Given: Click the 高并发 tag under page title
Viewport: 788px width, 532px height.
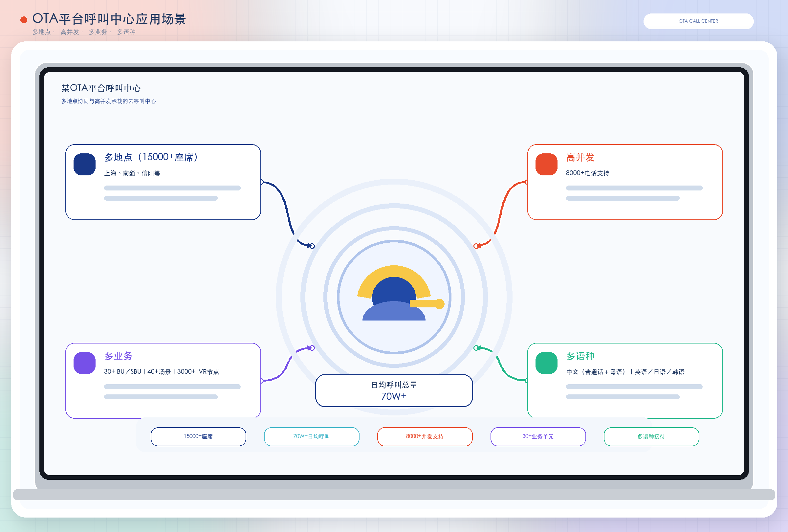Looking at the screenshot, I should (x=70, y=32).
